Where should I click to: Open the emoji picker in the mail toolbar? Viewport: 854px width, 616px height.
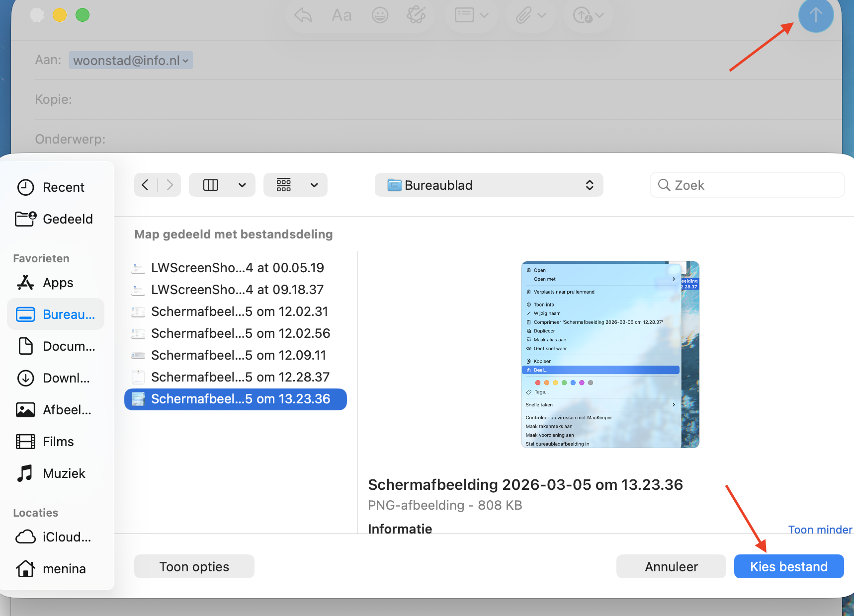[380, 15]
